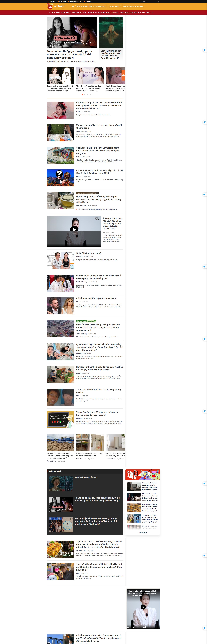Viewport: 207px width, 644px height.
Task: Open the Ninh Bình house collage thumbnail
Action: pos(60,155)
